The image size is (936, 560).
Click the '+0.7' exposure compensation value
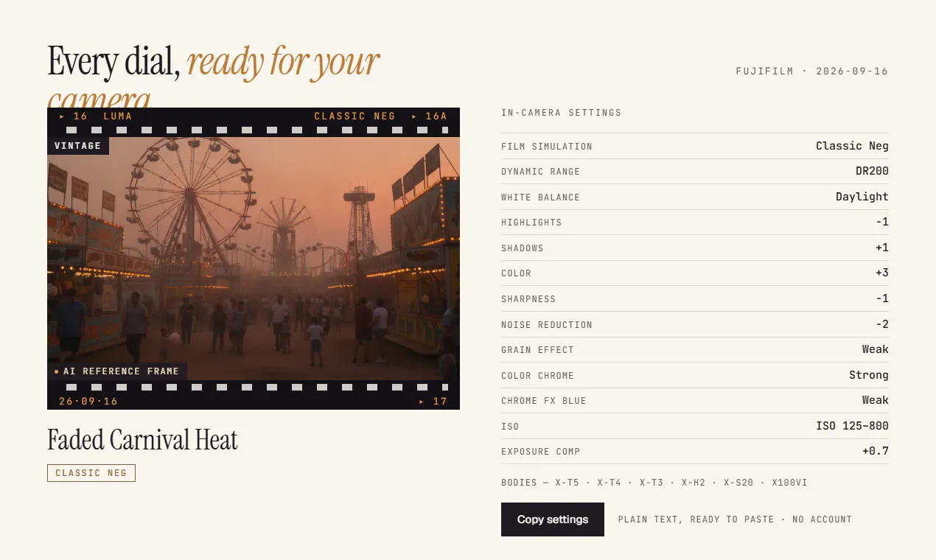coord(876,451)
